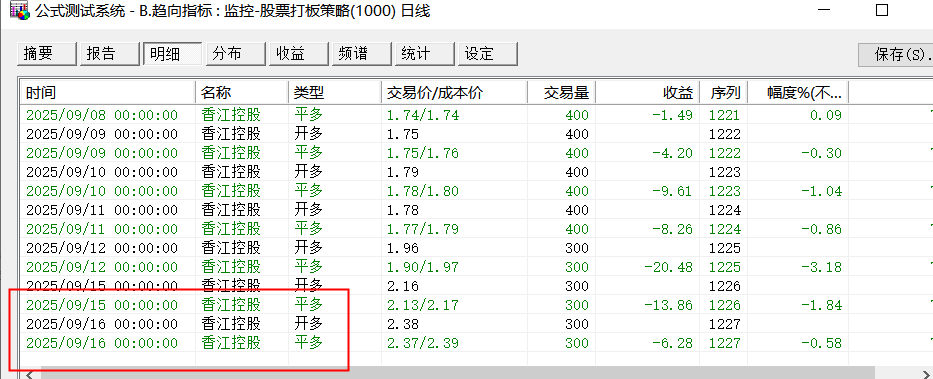Click price 1.75/1.76 cell

coord(423,154)
